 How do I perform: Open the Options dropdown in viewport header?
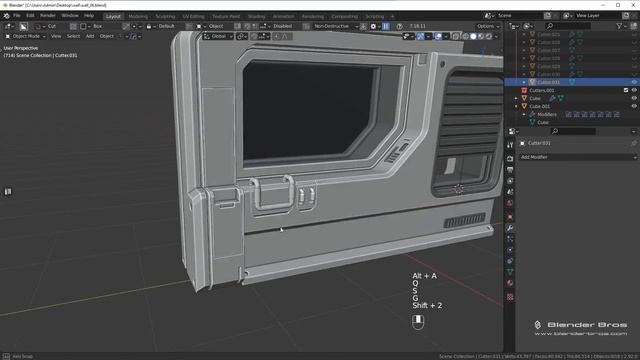coord(488,26)
